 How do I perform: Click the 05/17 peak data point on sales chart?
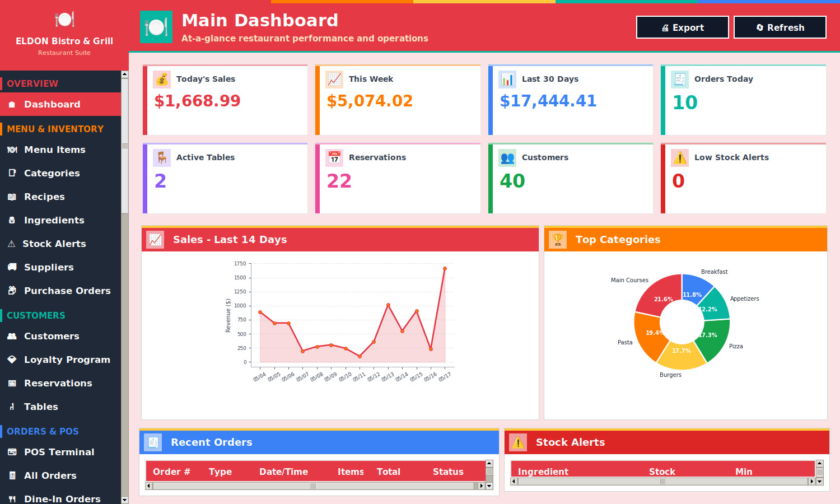coord(445,269)
